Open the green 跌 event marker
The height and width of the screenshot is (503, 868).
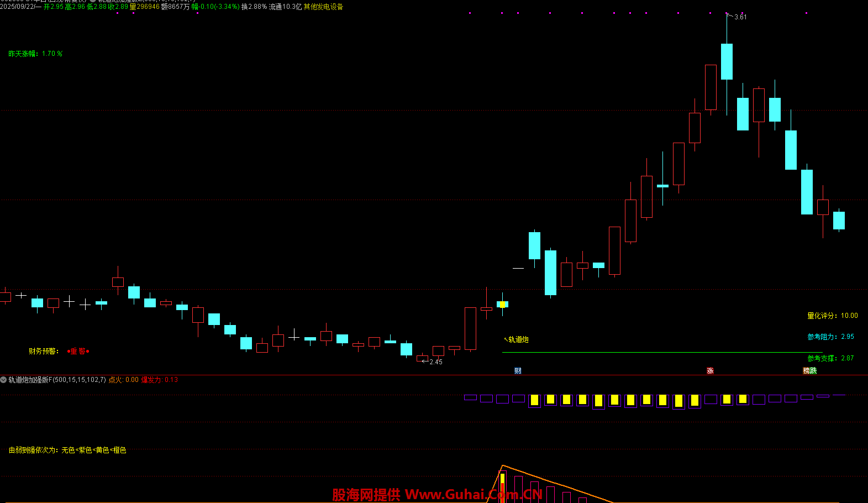pyautogui.click(x=813, y=371)
